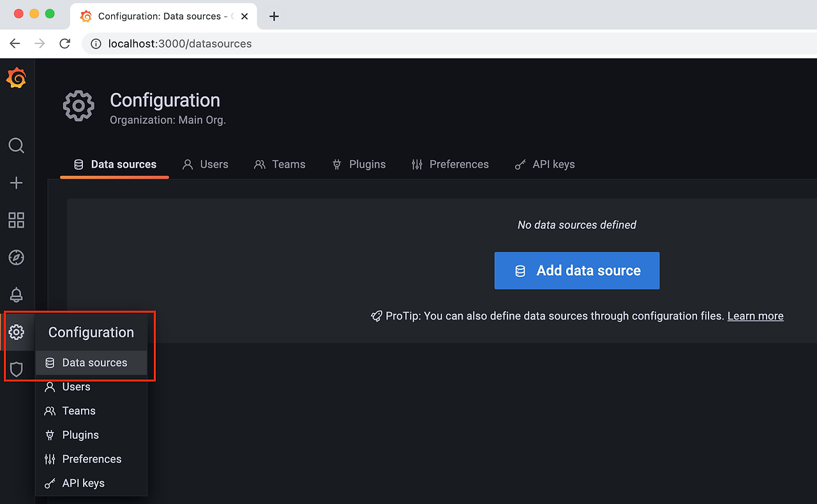
Task: Click the ProTip rocket icon
Action: point(377,316)
